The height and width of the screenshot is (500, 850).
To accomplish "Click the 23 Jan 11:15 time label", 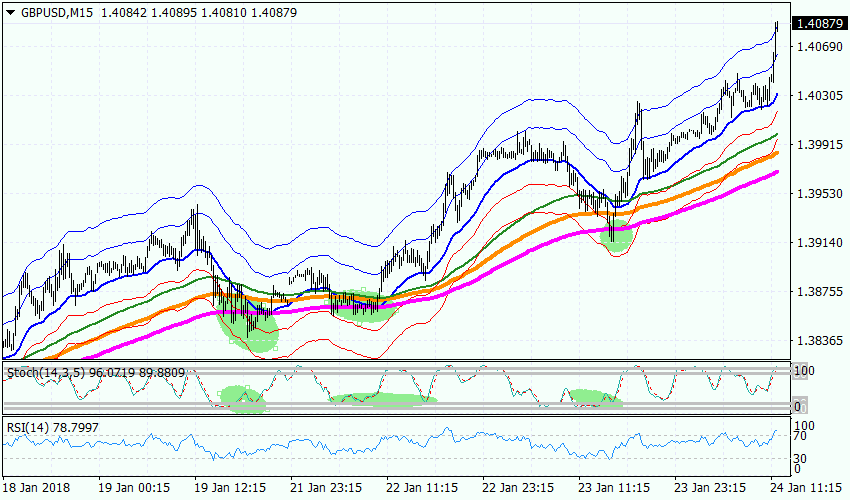I will 614,488.
